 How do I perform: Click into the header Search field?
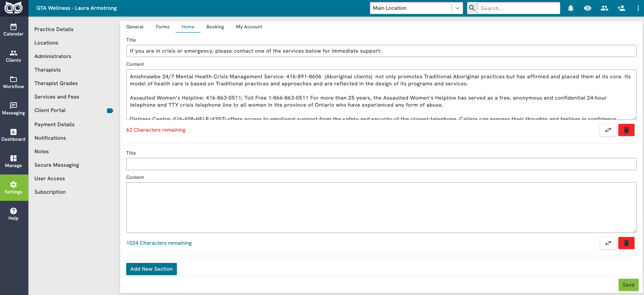coord(518,8)
